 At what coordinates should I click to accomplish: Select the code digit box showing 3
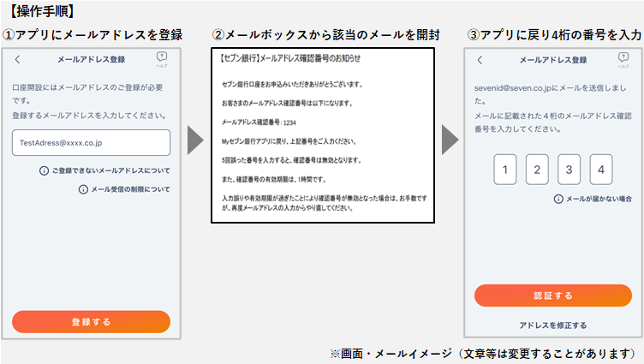(x=569, y=170)
